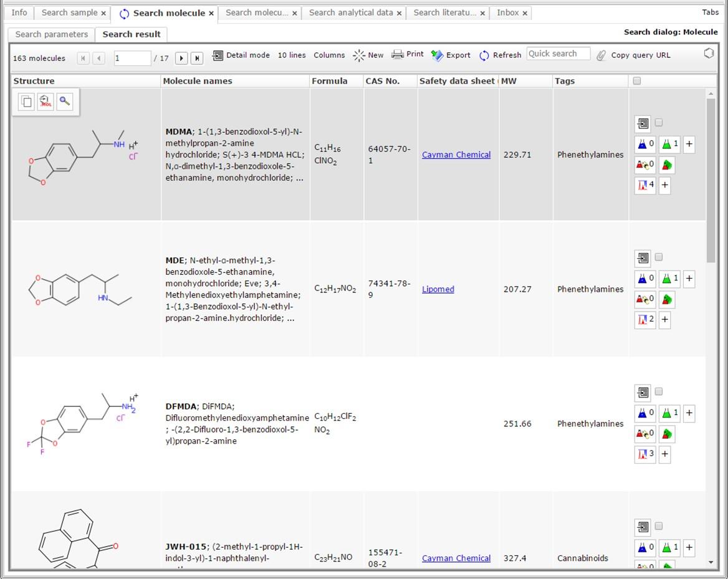Jump to the last results page
This screenshot has height=579, width=728.
pyautogui.click(x=197, y=59)
